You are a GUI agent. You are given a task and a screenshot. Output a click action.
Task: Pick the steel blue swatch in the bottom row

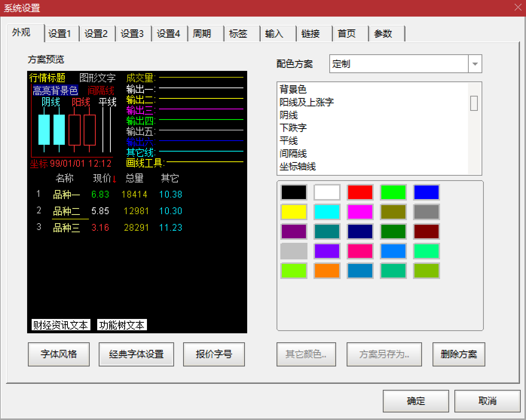click(x=360, y=271)
